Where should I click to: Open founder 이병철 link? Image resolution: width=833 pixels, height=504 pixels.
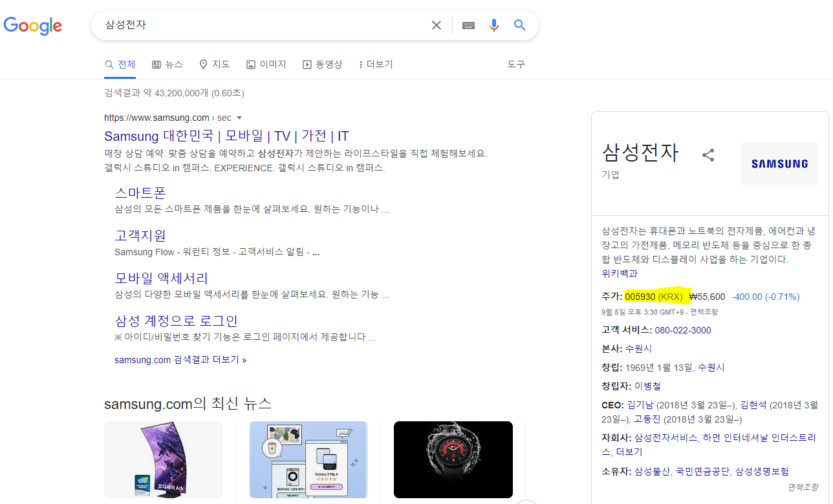pyautogui.click(x=647, y=386)
